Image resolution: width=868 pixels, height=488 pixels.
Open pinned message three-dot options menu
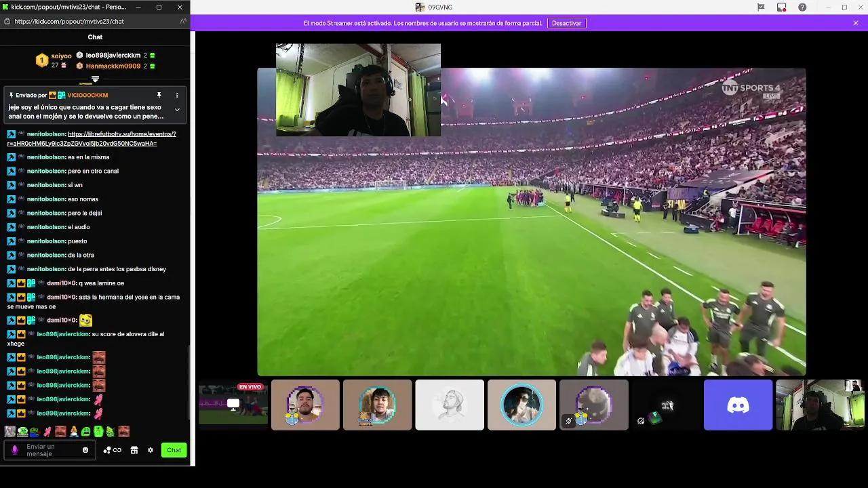pos(177,96)
